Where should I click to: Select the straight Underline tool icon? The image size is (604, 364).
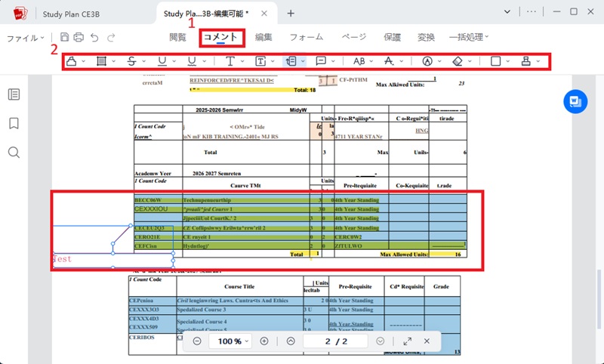pyautogui.click(x=162, y=61)
